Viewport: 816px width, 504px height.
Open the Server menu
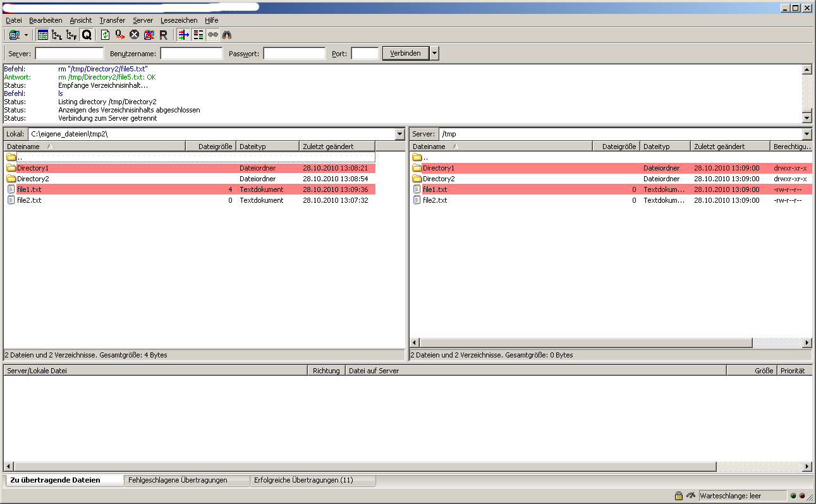click(143, 20)
